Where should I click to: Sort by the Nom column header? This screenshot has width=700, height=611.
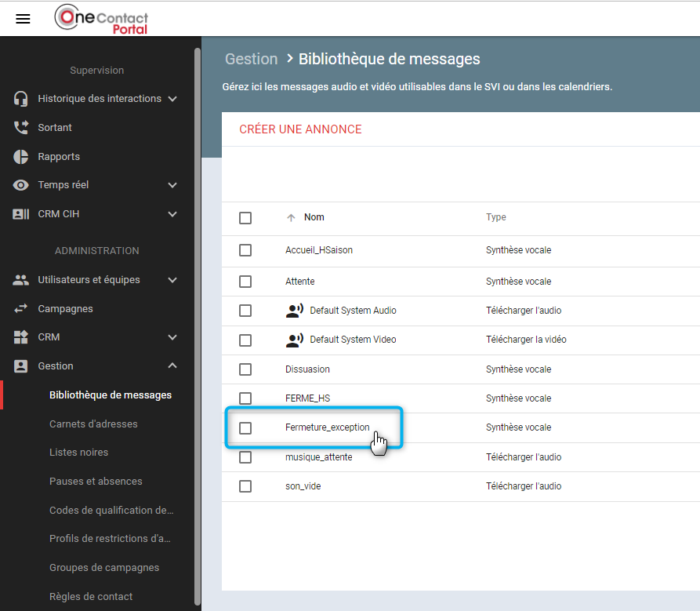(x=314, y=217)
